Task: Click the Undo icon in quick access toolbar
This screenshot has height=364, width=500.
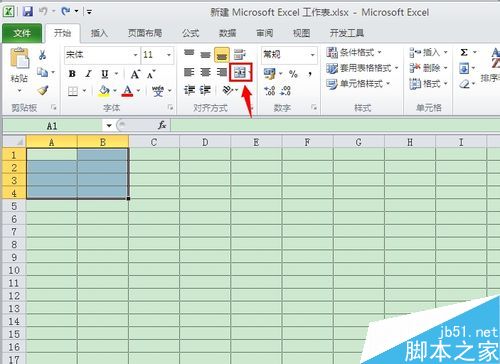Action: click(43, 12)
